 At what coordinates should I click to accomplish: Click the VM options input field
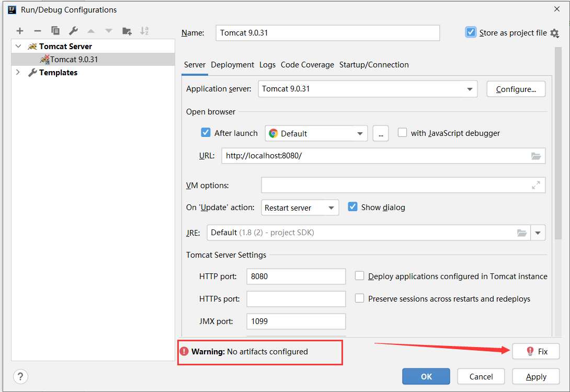(403, 185)
